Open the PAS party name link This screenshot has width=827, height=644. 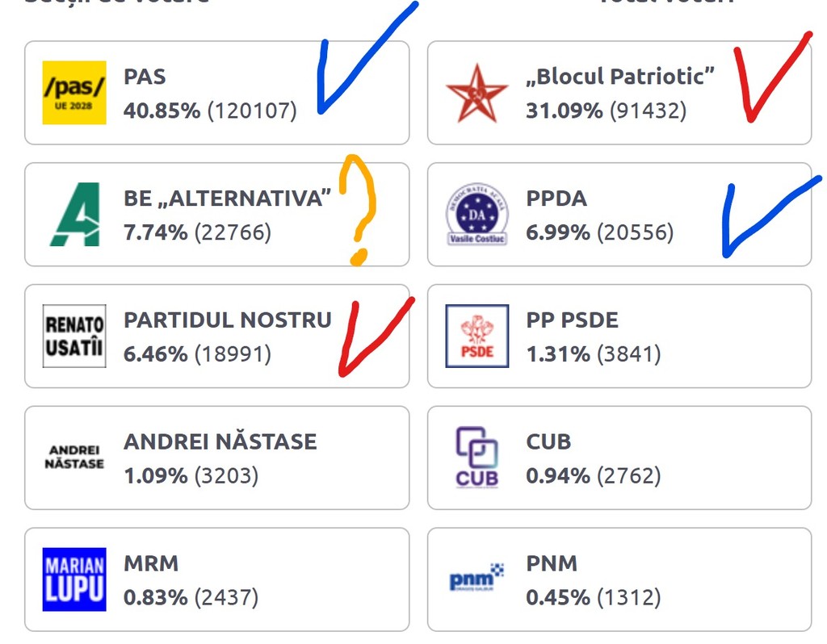145,77
